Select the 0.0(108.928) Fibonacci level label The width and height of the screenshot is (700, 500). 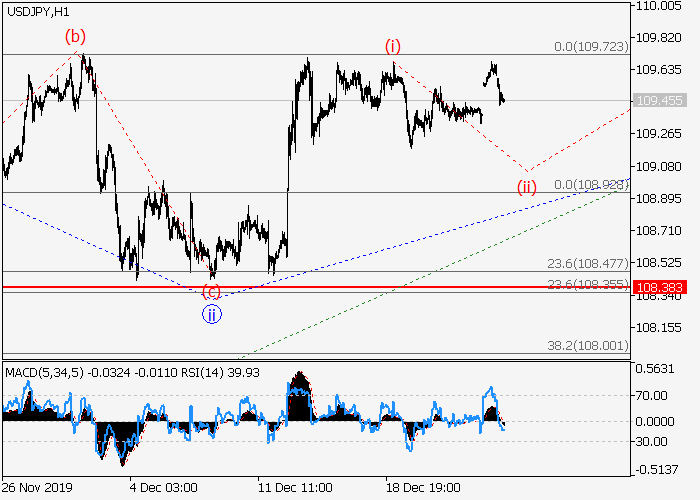coord(590,185)
